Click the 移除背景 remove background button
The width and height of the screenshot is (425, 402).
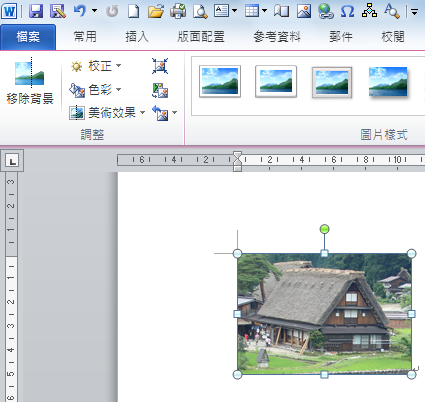[x=30, y=81]
